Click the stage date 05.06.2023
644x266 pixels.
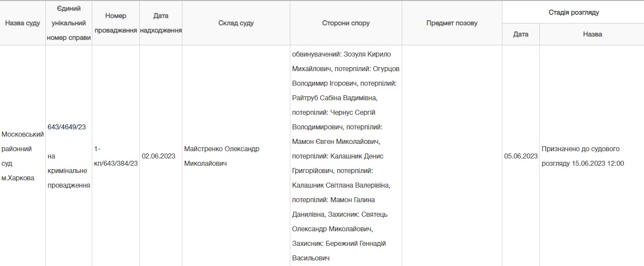point(520,156)
